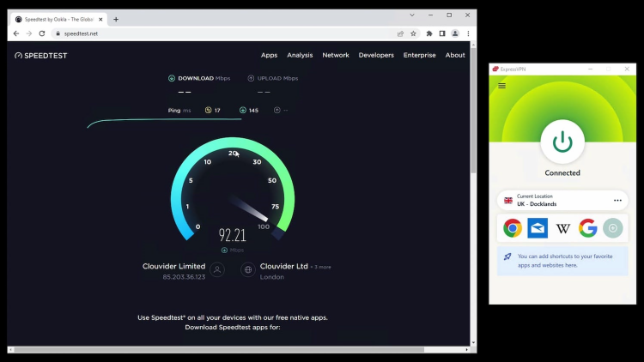Viewport: 644px width, 362px height.
Task: Click scroll-down arrow on vertical scrollbar
Action: click(473, 342)
